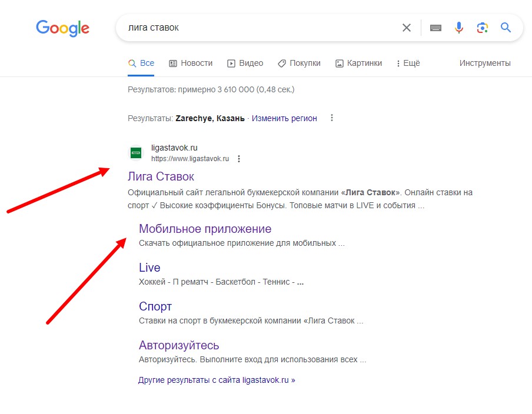Click Другие результаты с сайта ligastavok.ru link
Screen dimensions: 532x414
217,380
